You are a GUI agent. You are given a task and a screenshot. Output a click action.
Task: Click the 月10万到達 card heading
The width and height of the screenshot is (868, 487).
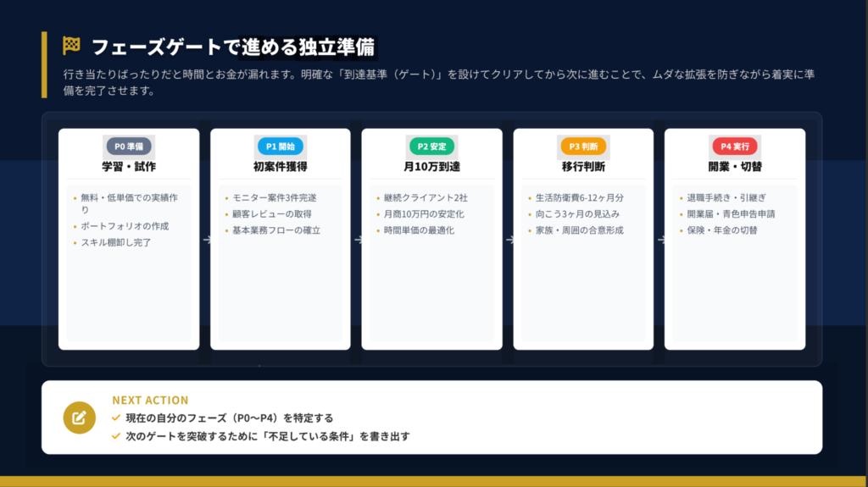coord(431,166)
